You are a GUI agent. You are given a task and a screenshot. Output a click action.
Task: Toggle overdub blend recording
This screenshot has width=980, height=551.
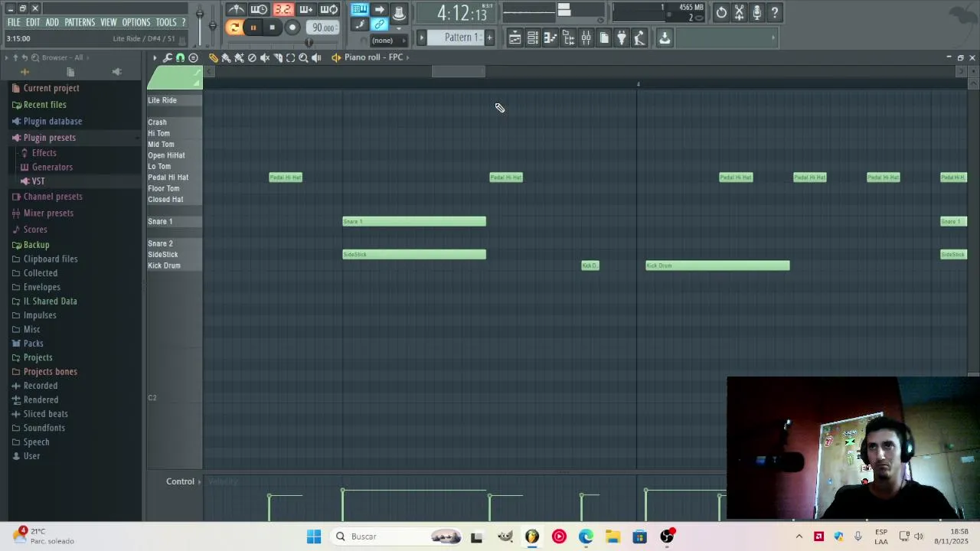[305, 10]
